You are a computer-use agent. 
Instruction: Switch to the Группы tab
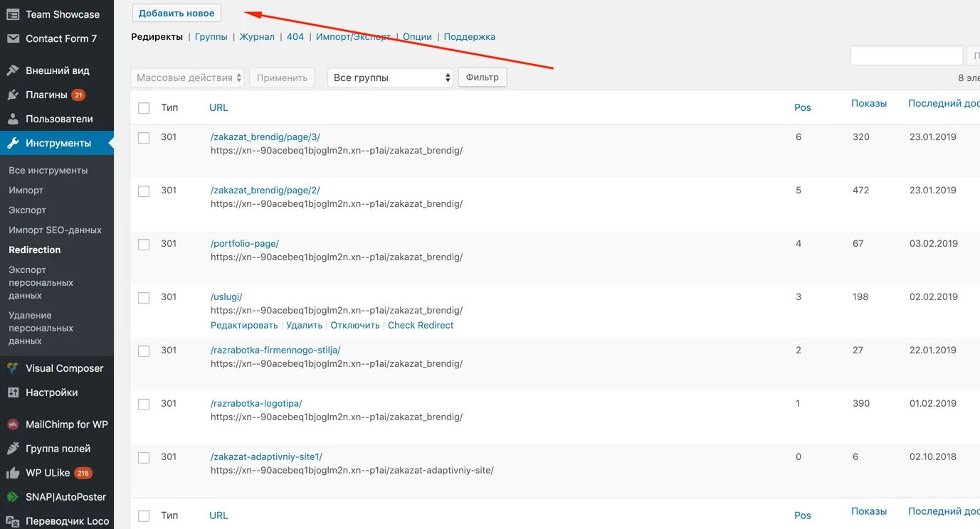(211, 37)
